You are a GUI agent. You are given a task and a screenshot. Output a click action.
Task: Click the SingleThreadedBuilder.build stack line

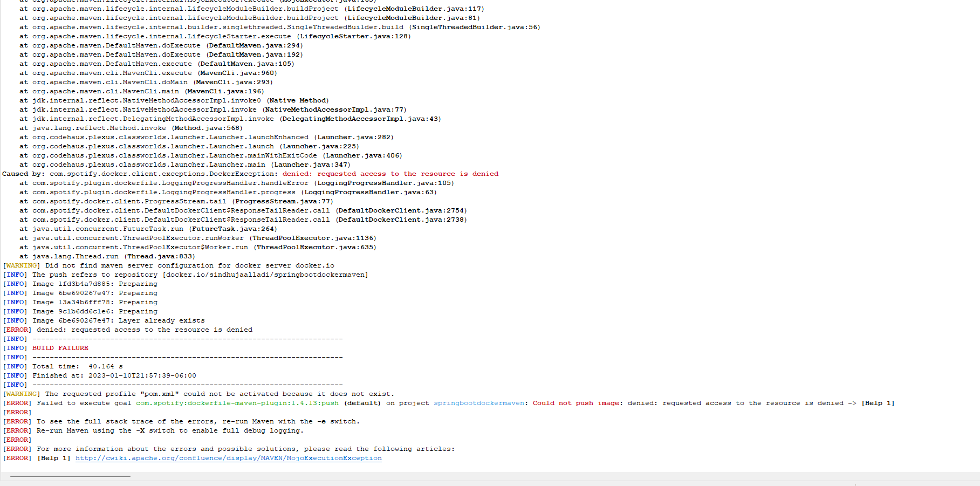pos(280,27)
